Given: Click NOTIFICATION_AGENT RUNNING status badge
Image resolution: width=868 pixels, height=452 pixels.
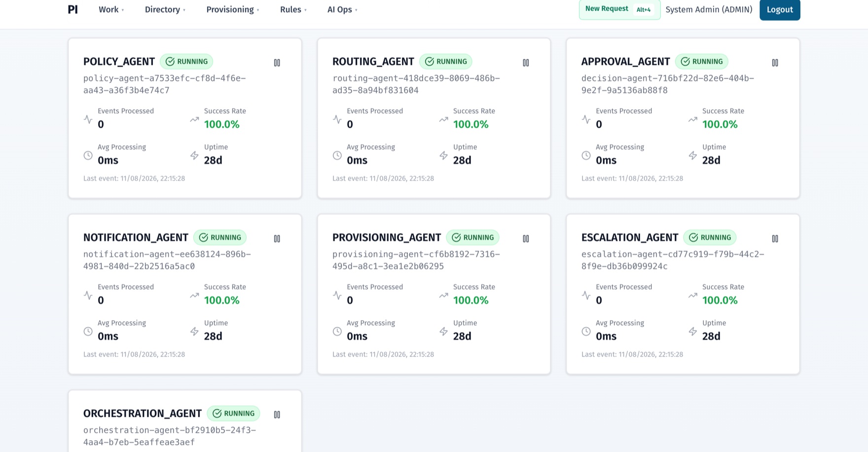Looking at the screenshot, I should point(220,237).
